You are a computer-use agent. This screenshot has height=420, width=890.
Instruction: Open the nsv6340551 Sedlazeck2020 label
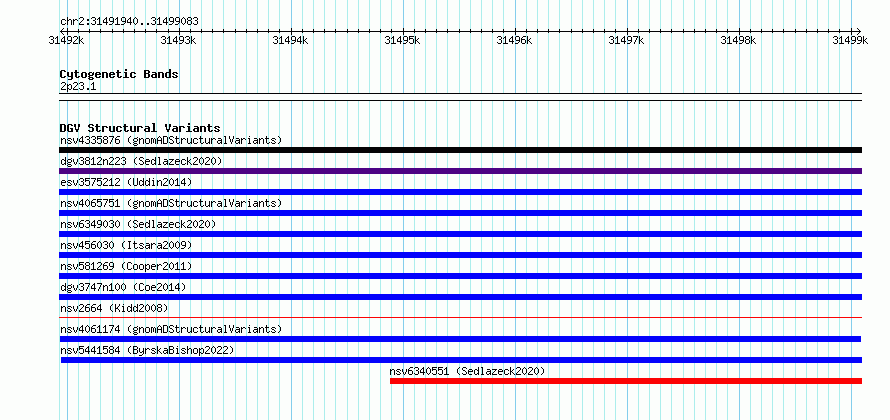[x=467, y=371]
